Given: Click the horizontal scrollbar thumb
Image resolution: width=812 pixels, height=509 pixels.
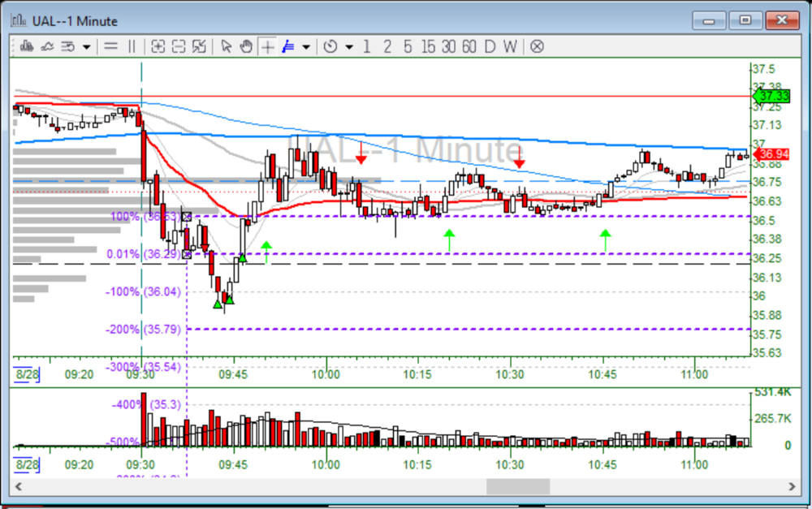Looking at the screenshot, I should click(518, 486).
